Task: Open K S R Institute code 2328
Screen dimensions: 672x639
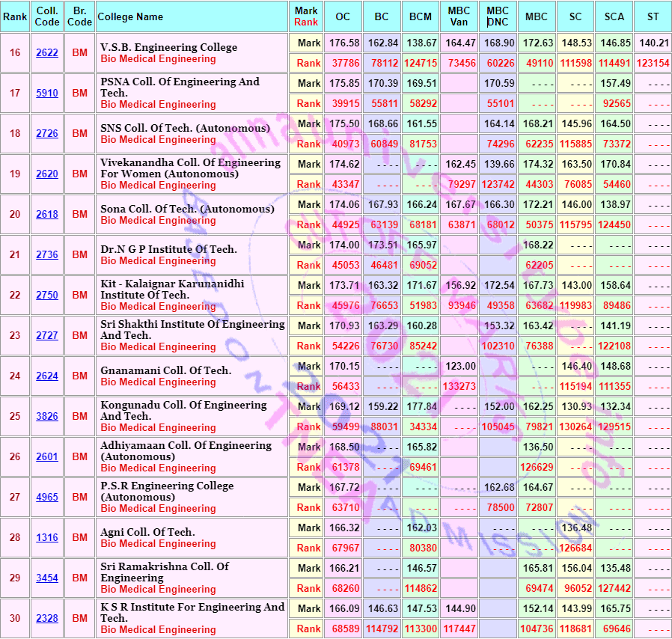Action: [47, 619]
